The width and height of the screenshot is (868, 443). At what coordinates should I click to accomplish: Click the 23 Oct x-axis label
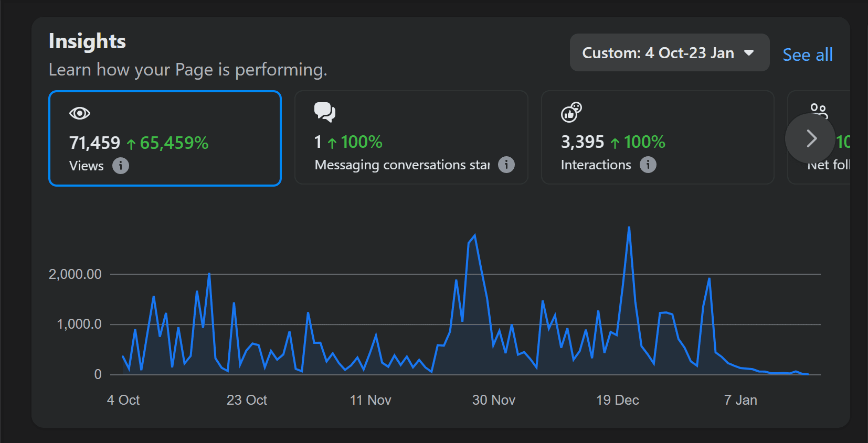(x=247, y=400)
